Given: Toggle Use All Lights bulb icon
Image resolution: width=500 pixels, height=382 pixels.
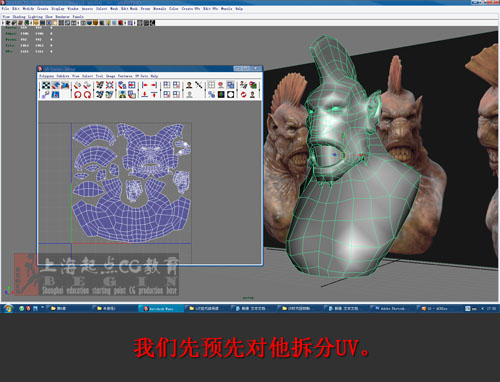Looking at the screenshot, I should coord(108,23).
